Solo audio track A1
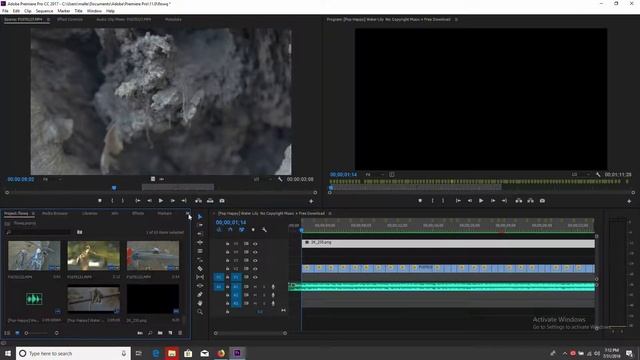This screenshot has height=360, width=640. [264, 287]
